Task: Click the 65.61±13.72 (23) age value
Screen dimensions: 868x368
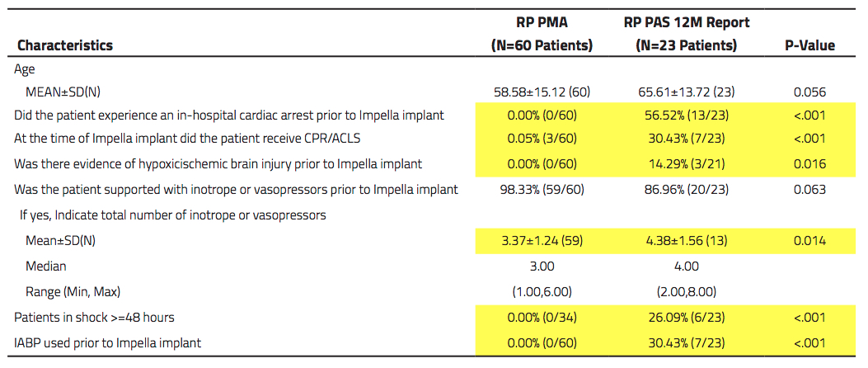Action: click(x=686, y=92)
